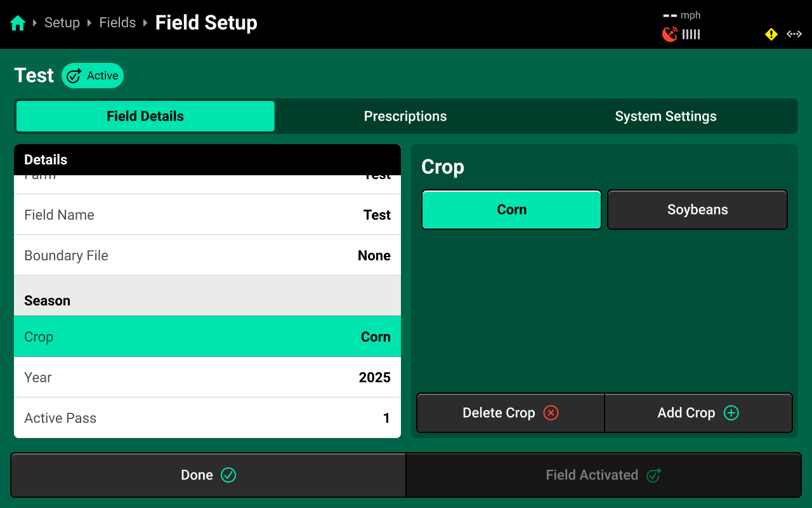Screen dimensions: 812x508
Task: Confirm with the Done button
Action: [208, 475]
